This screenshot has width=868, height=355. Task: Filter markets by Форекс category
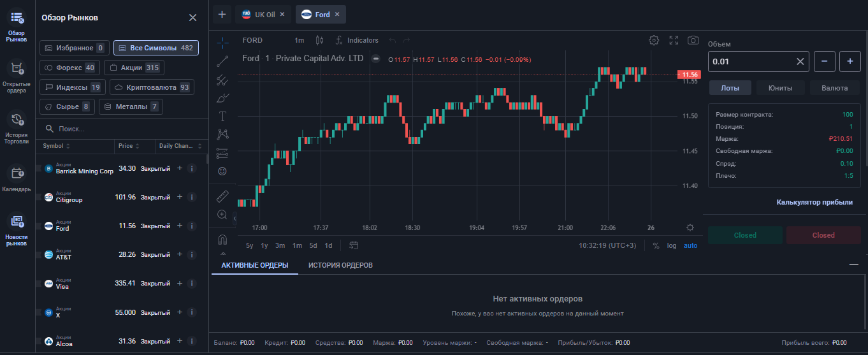pyautogui.click(x=69, y=68)
